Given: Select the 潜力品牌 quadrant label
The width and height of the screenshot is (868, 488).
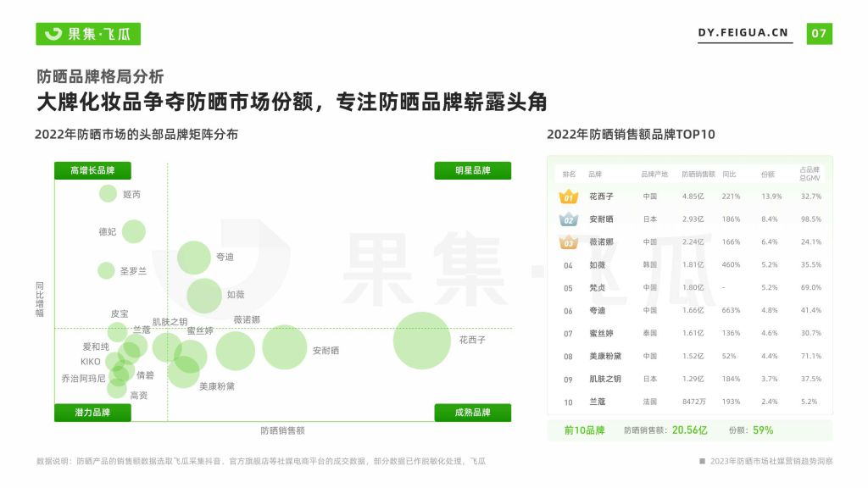Looking at the screenshot, I should (92, 413).
